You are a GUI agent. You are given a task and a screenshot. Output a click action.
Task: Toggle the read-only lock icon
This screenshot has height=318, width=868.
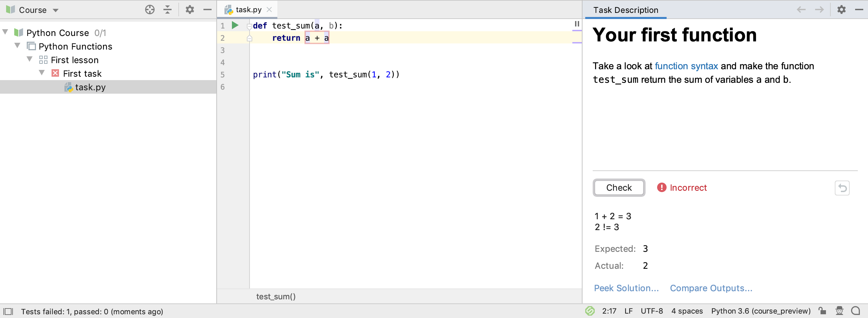[822, 311]
